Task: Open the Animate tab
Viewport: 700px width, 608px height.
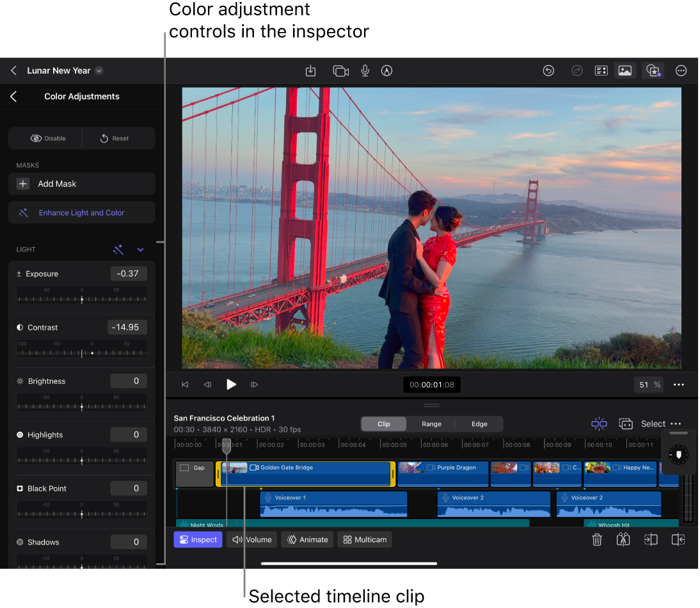Action: [307, 540]
